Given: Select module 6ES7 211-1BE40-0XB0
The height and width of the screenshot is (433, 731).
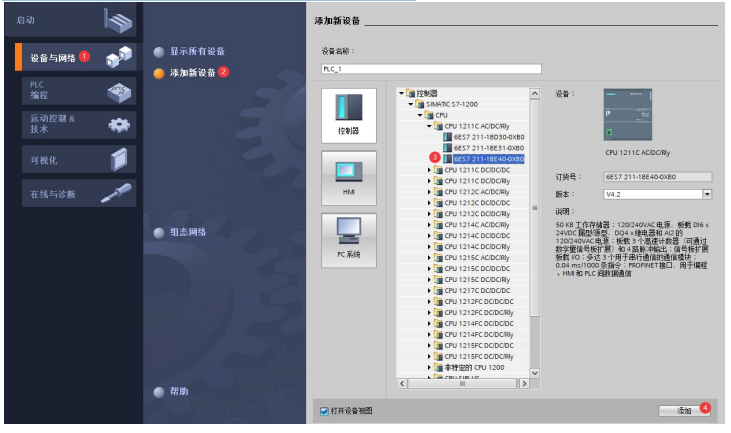Looking at the screenshot, I should click(x=489, y=159).
